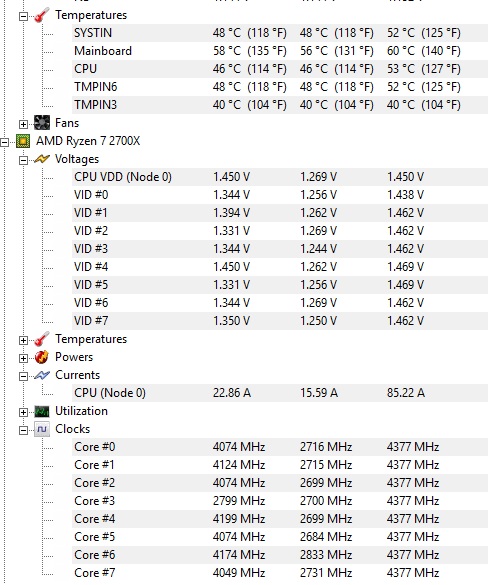Click the fan icon next to Fans
Image resolution: width=488 pixels, height=585 pixels.
[41, 123]
